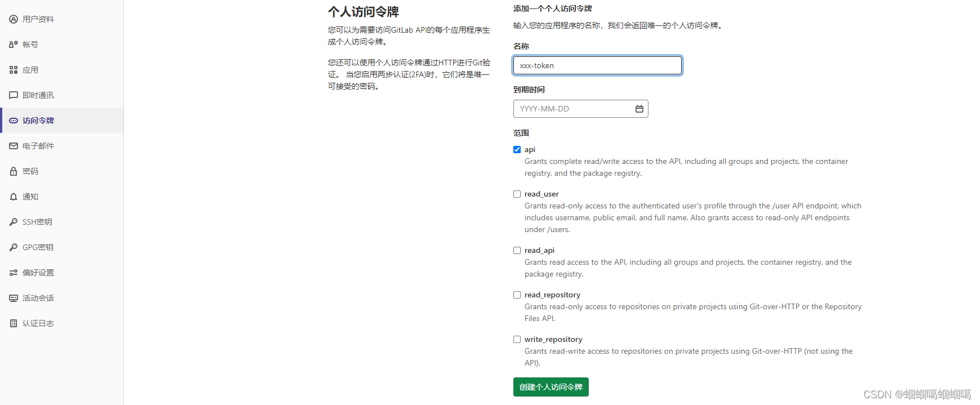Viewport: 980px width, 405px height.
Task: Select the GPG密钥 key icon
Action: pos(13,247)
